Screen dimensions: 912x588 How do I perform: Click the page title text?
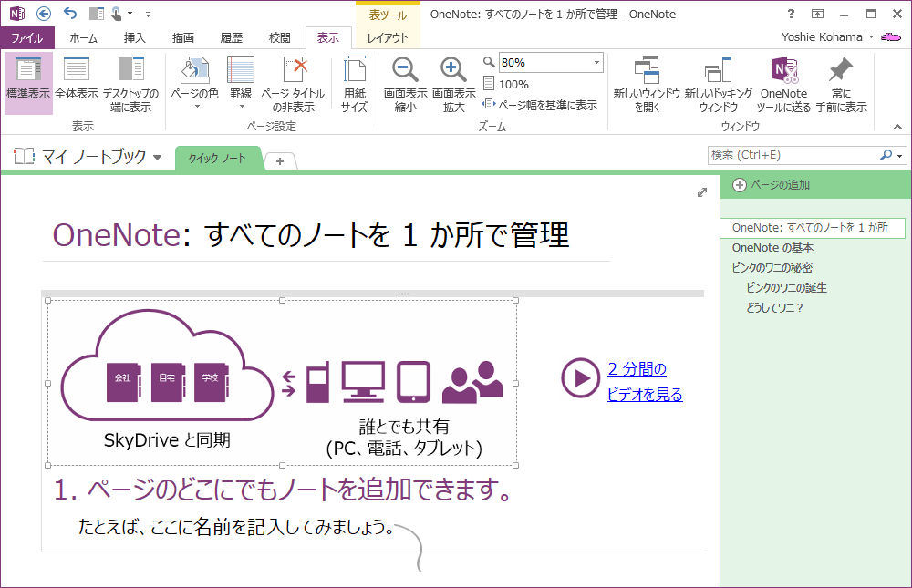point(311,235)
